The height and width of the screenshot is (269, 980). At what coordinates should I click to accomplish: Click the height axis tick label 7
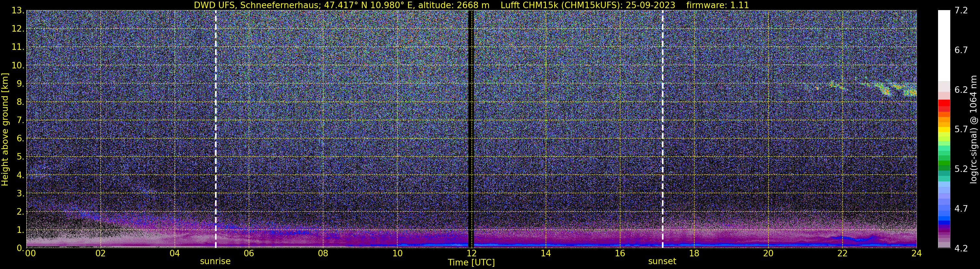coord(20,120)
